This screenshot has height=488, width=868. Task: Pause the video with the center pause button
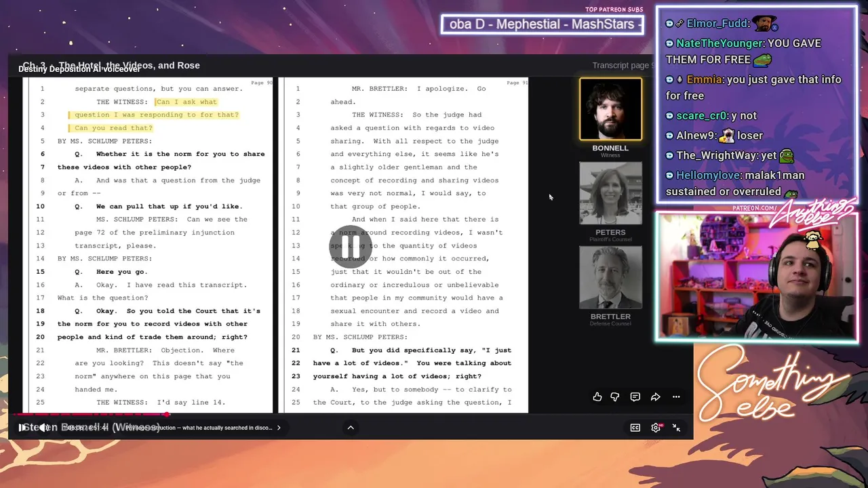351,245
